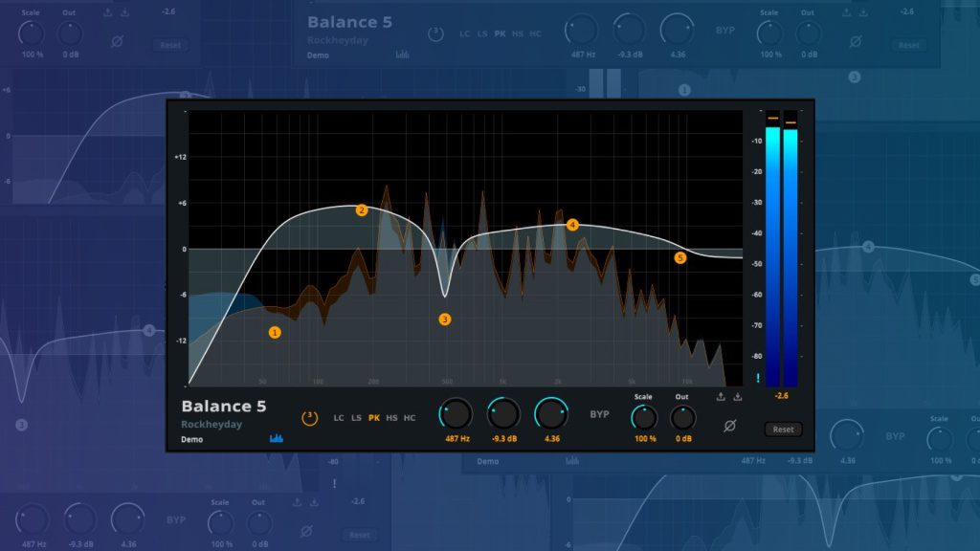Image resolution: width=980 pixels, height=551 pixels.
Task: Select EQ band node 2 in main graph
Action: point(361,209)
